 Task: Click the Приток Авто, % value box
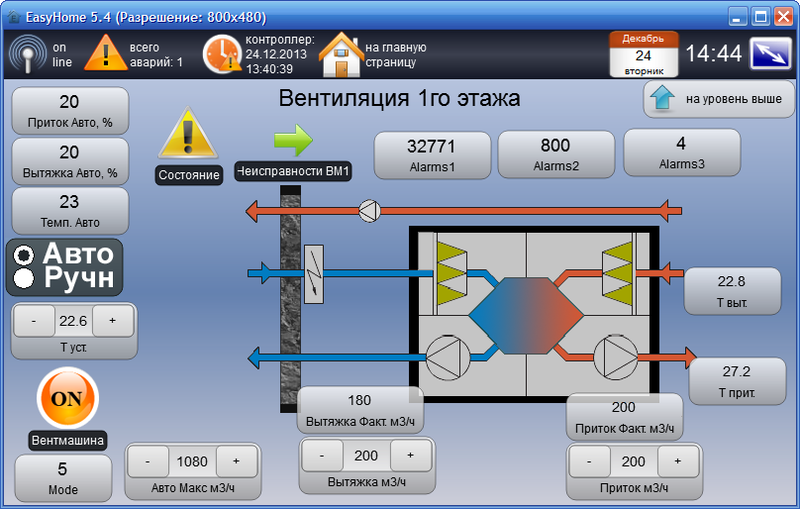tap(69, 111)
